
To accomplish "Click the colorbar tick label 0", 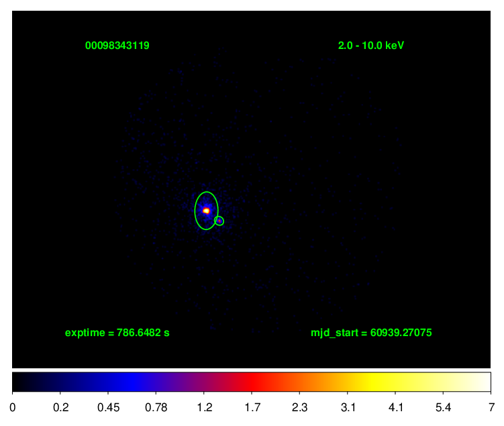I will coord(13,407).
